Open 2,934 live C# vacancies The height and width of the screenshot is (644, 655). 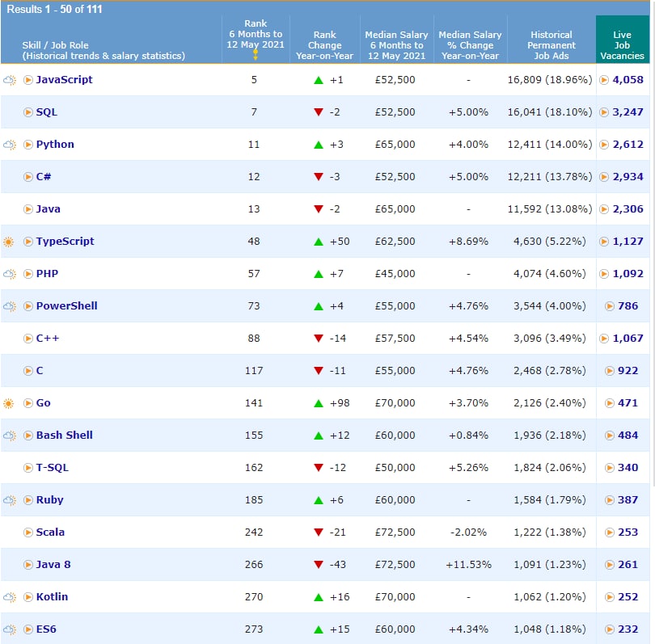(x=628, y=177)
